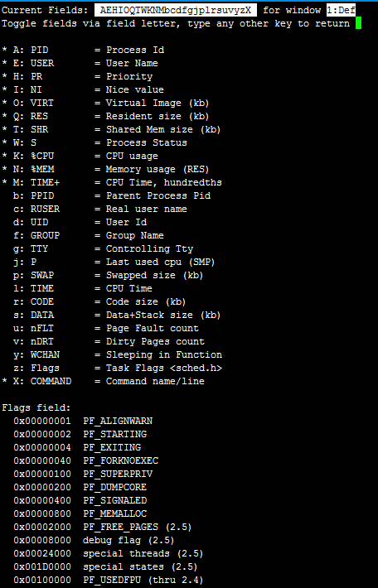Screen dimensions: 378x588
Task: Click the N: %MEM field entry
Action: 105,170
